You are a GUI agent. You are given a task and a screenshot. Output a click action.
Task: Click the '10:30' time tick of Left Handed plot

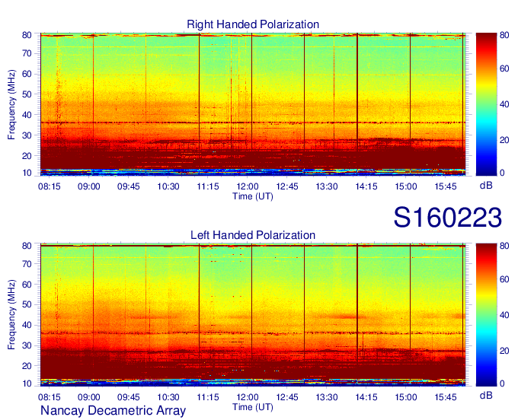pos(168,397)
